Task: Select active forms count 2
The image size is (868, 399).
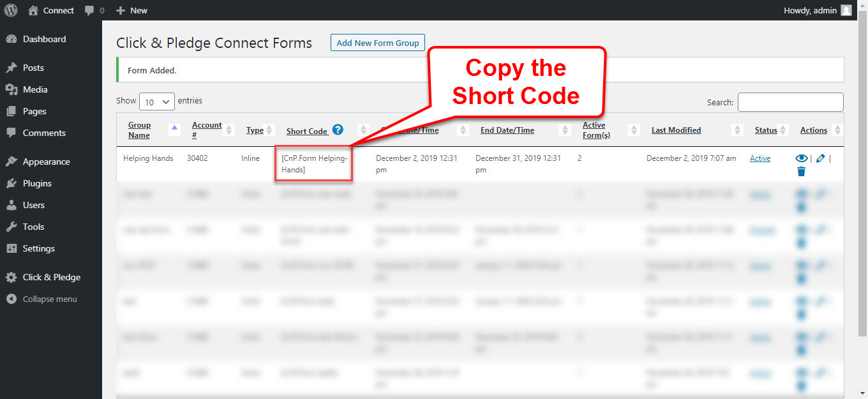Action: (x=580, y=158)
